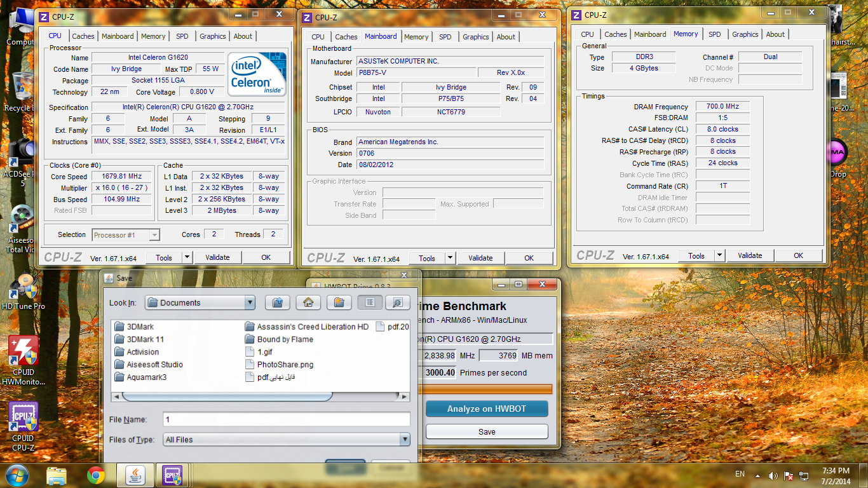
Task: Click the orange HWBOT Prime progress bar
Action: 487,389
